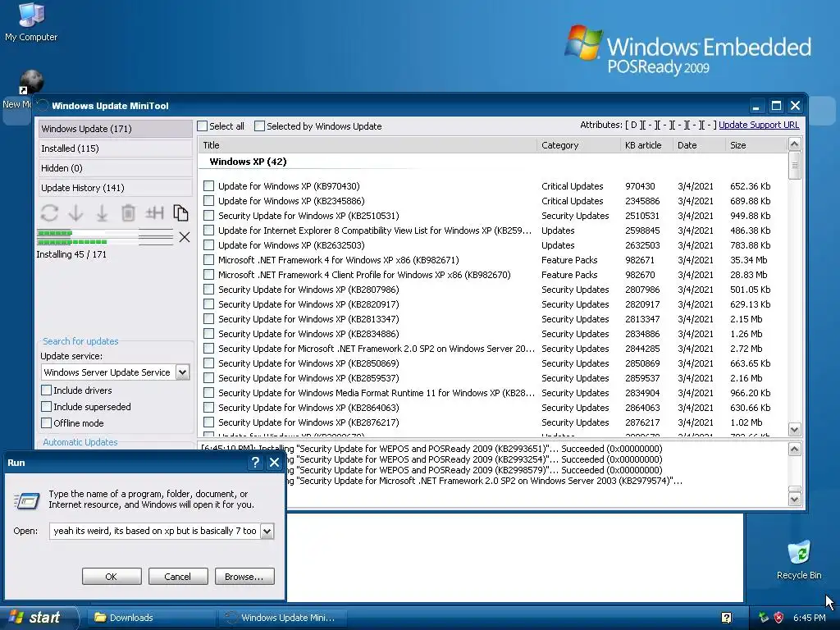Viewport: 840px width, 630px height.
Task: Switch to Downloads taskbar item
Action: click(151, 618)
